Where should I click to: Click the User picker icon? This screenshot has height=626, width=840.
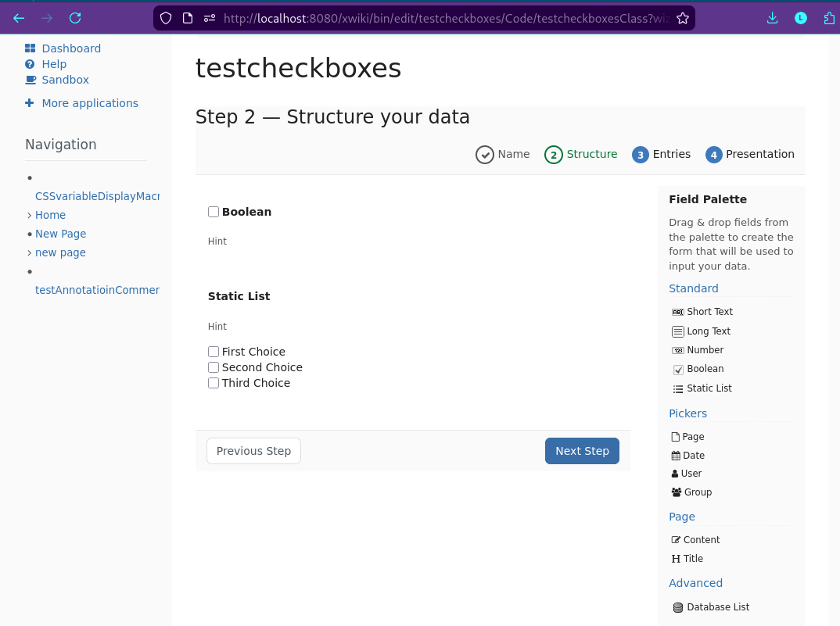pyautogui.click(x=676, y=474)
